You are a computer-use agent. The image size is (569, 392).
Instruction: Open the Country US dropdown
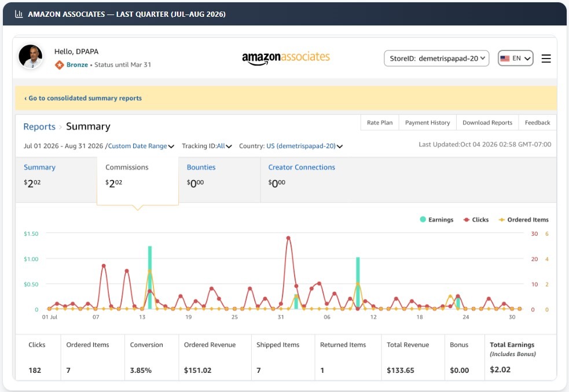291,146
